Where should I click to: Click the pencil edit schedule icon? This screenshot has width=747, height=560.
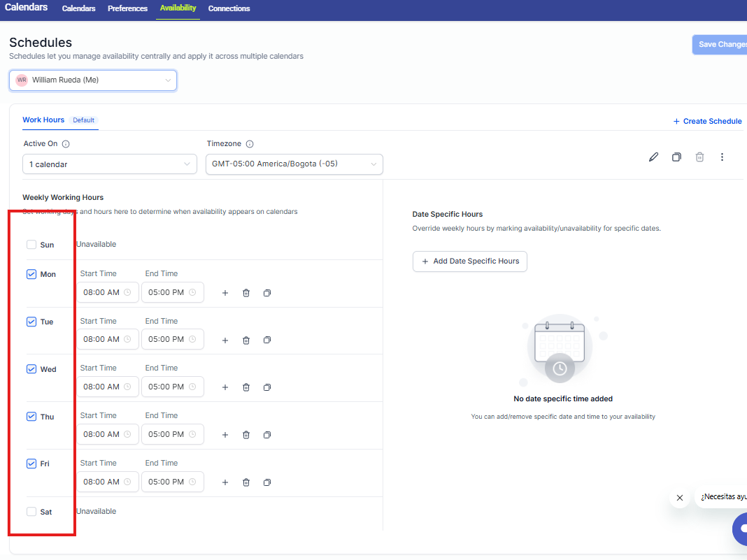click(653, 157)
